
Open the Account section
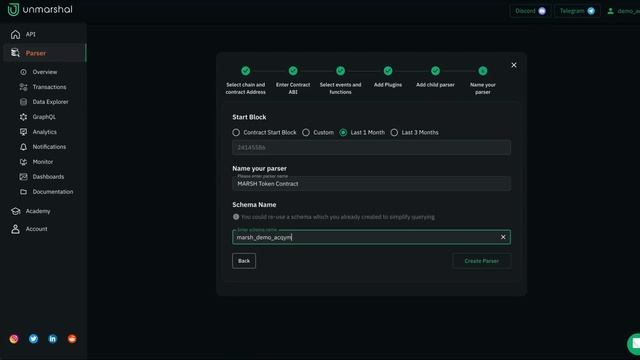pyautogui.click(x=36, y=229)
